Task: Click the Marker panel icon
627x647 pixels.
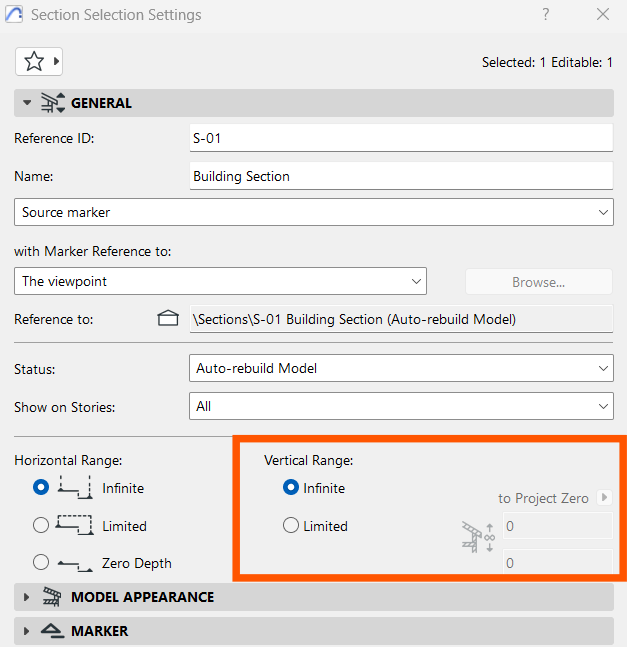Action: (52, 631)
